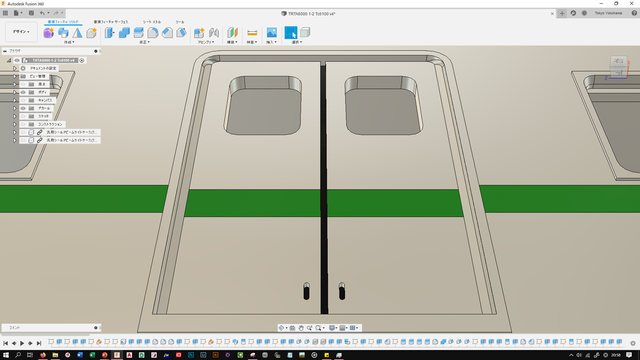Click the Joint tool icon
This screenshot has height=360, width=640.
pyautogui.click(x=214, y=33)
